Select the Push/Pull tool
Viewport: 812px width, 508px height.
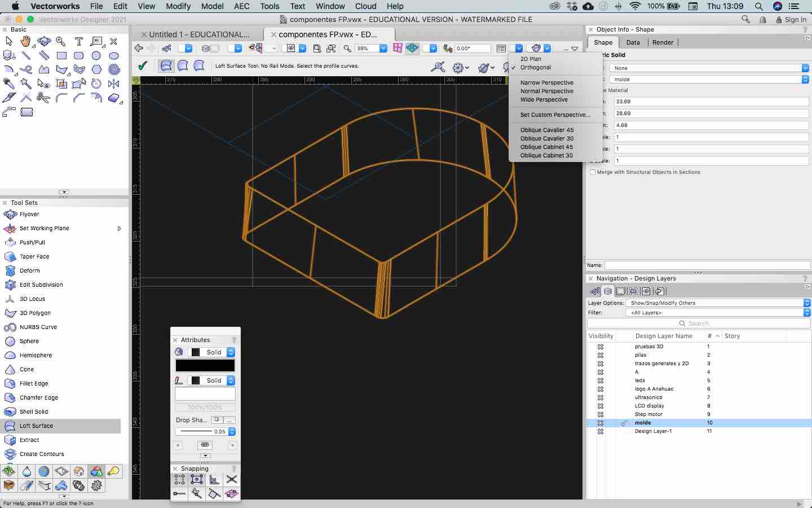coord(32,242)
